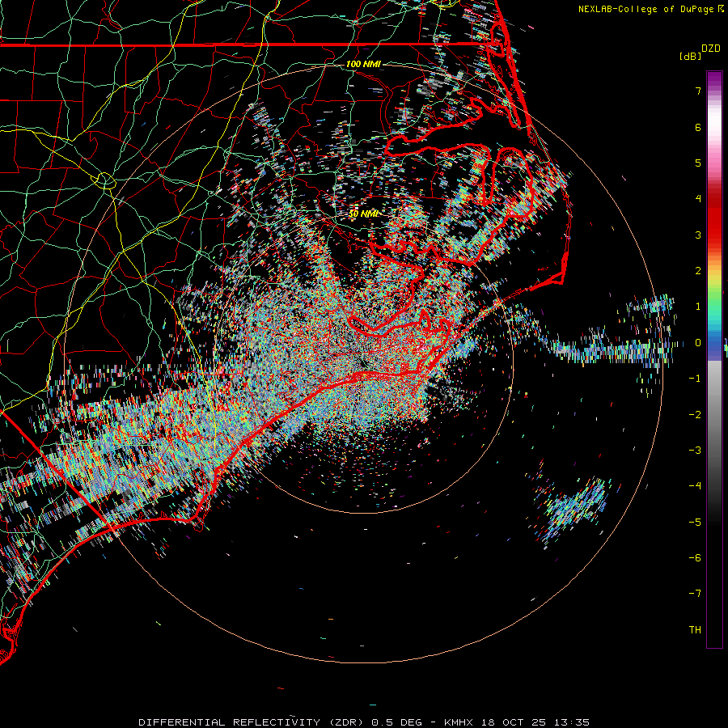Click the '6' value on the color scale
The width and height of the screenshot is (728, 728).
click(x=698, y=127)
